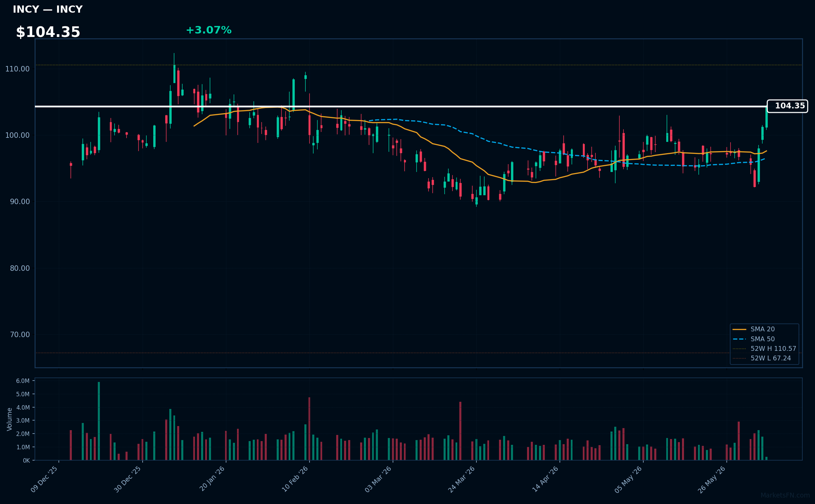Click the 2.0M volume axis label
The image size is (815, 504).
[x=23, y=434]
